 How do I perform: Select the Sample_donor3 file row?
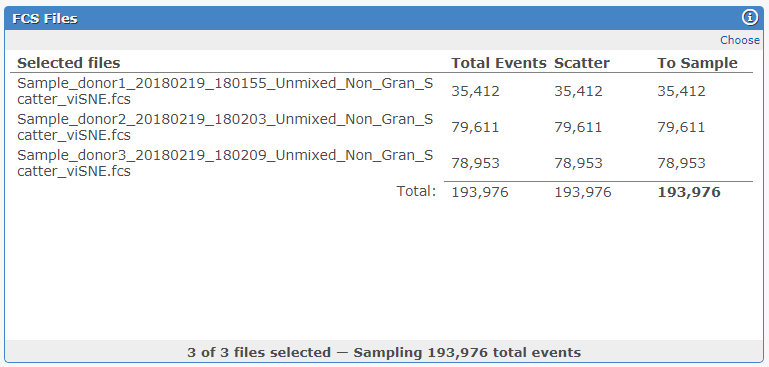(381, 163)
